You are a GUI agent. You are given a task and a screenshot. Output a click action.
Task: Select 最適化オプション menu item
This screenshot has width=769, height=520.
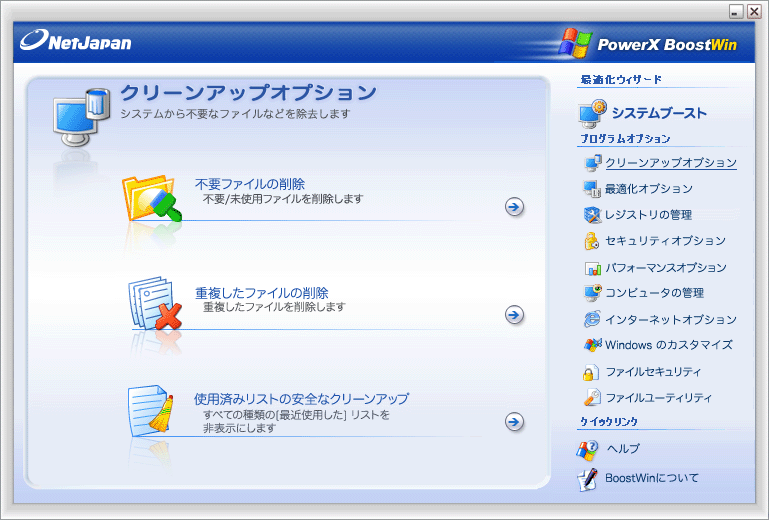[x=649, y=189]
